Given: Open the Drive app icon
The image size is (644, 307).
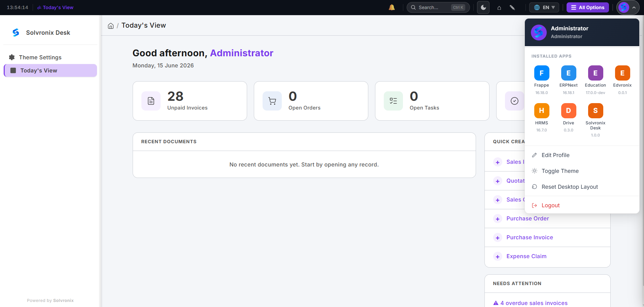Looking at the screenshot, I should [569, 111].
